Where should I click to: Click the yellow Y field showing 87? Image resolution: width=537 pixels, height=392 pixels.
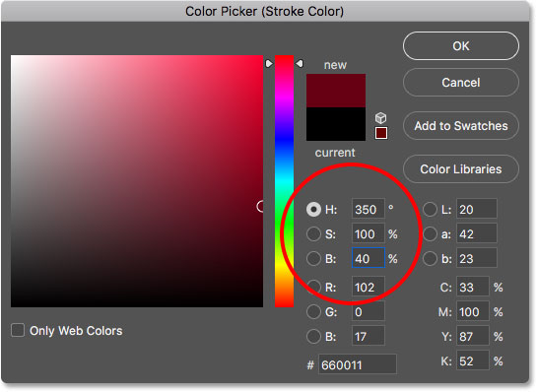point(473,336)
